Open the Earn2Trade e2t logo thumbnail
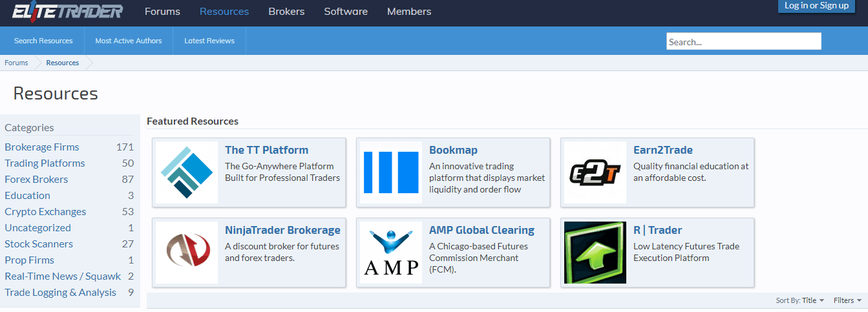The width and height of the screenshot is (868, 312). [x=595, y=172]
